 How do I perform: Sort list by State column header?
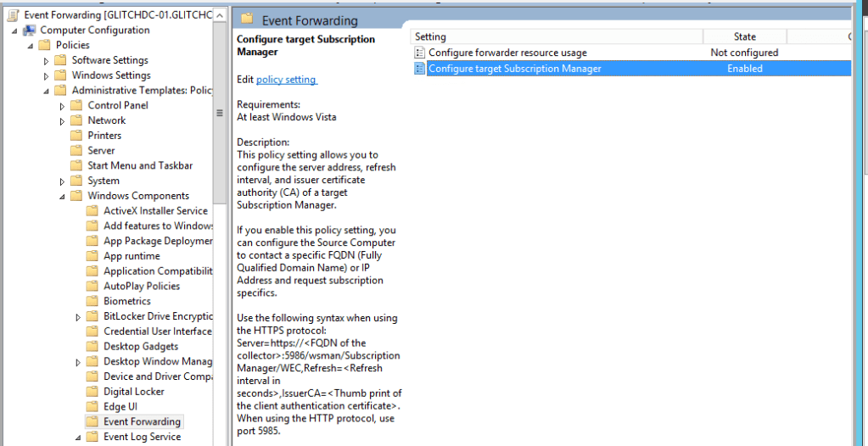coord(744,36)
